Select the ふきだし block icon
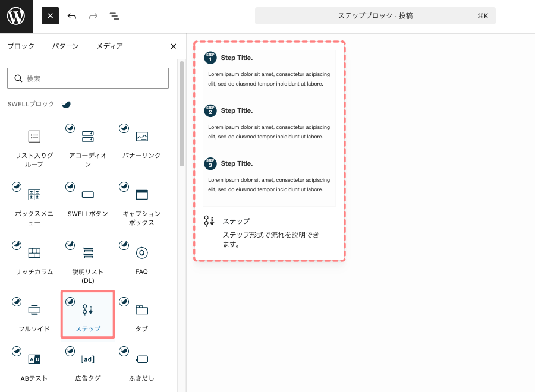The image size is (535, 392). click(141, 359)
